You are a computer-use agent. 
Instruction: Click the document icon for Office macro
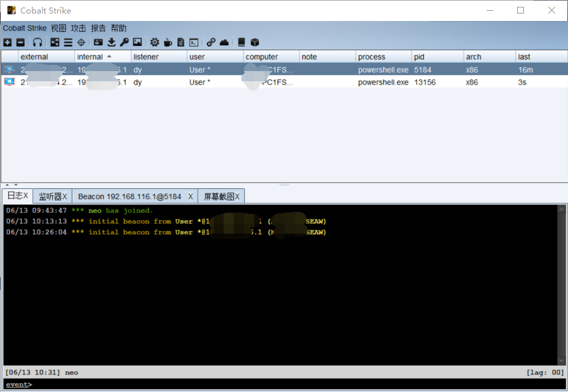coord(181,43)
